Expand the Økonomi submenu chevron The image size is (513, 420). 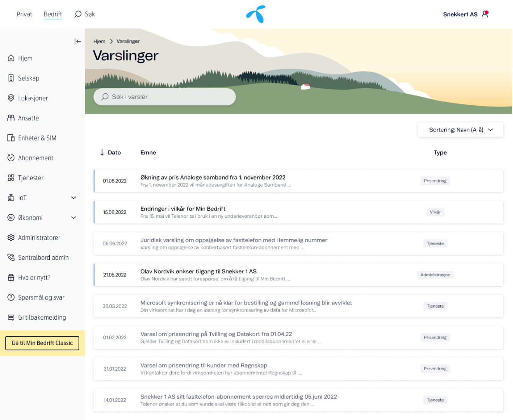pyautogui.click(x=73, y=217)
